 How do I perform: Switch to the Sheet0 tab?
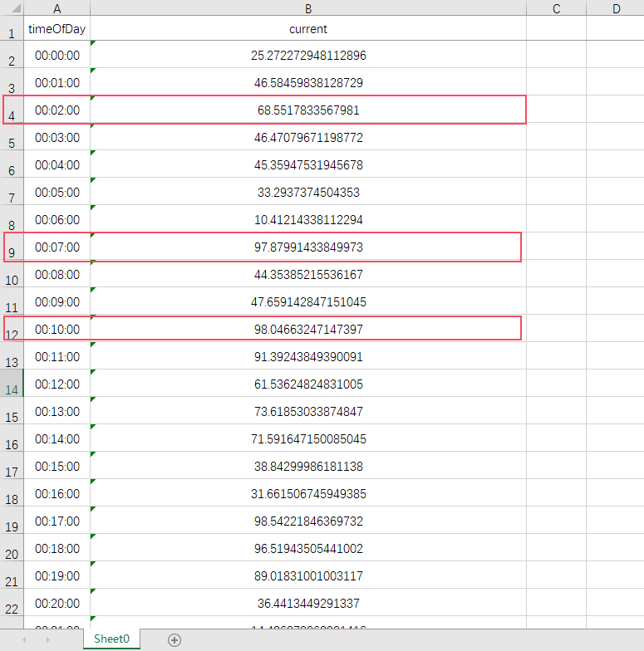111,639
